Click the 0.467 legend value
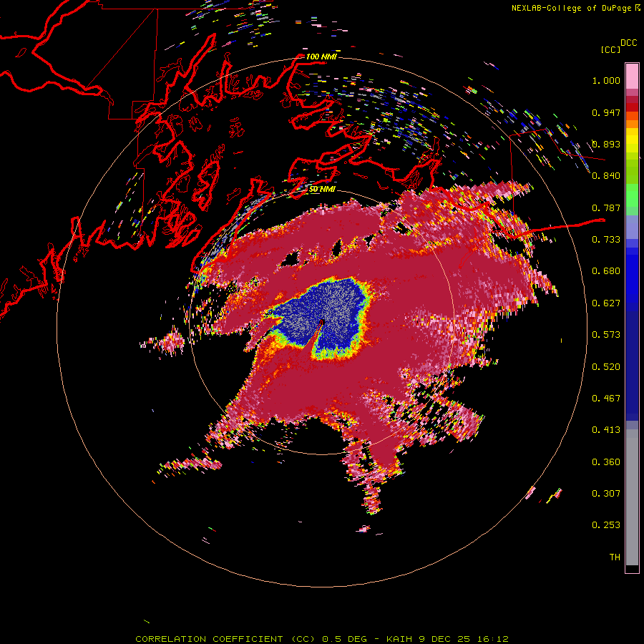644x644 pixels. click(606, 399)
